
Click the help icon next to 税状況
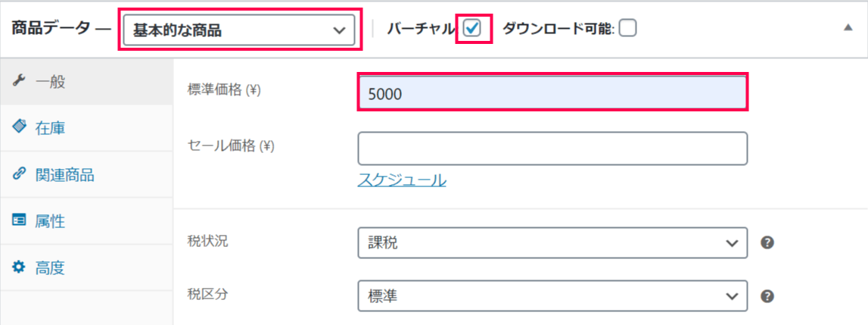pyautogui.click(x=767, y=243)
